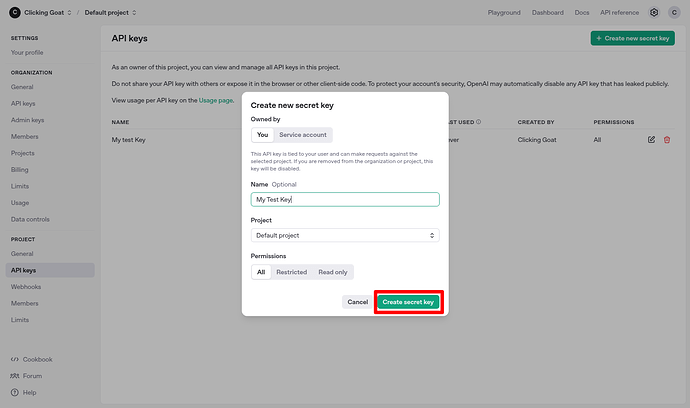Open the Project dropdown in the dialog
690x408 pixels.
[x=345, y=235]
